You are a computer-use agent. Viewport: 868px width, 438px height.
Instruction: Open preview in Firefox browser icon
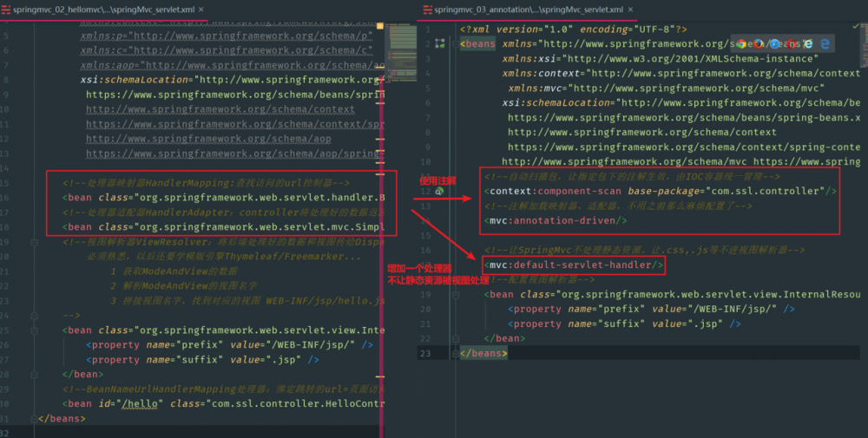click(x=758, y=43)
